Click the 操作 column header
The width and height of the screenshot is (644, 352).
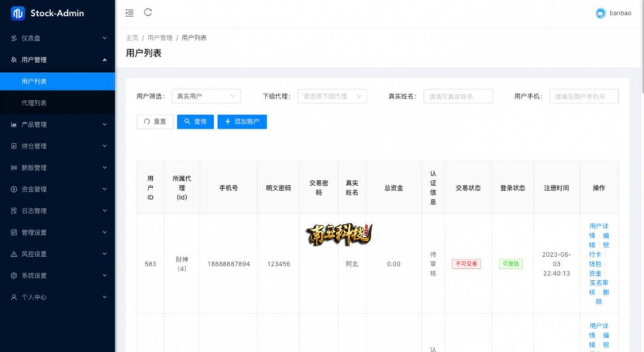(x=599, y=188)
